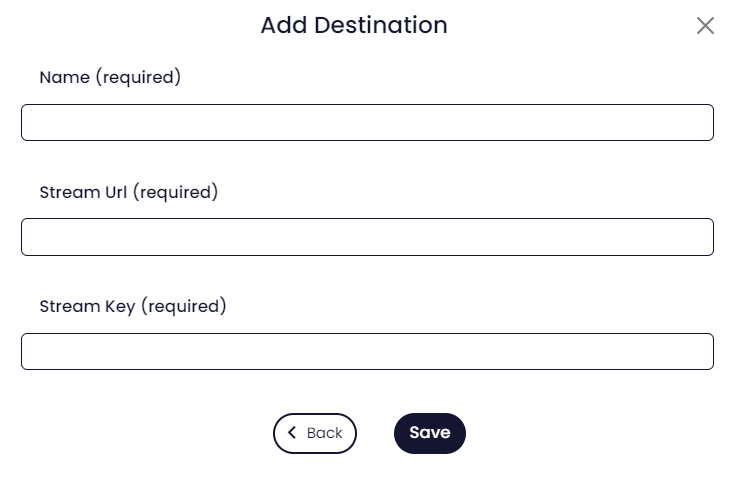Hit the X icon beside the title
This screenshot has height=492, width=735.
click(x=705, y=26)
